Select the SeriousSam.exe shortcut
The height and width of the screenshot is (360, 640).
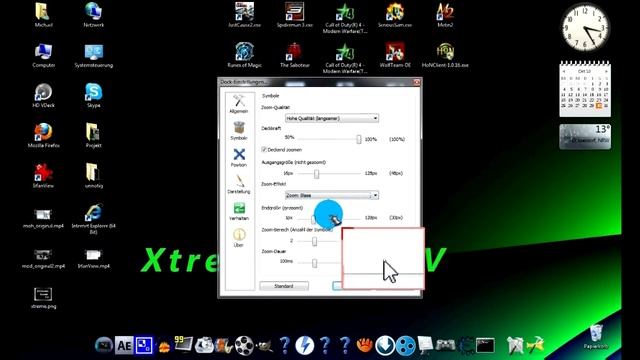click(x=395, y=15)
